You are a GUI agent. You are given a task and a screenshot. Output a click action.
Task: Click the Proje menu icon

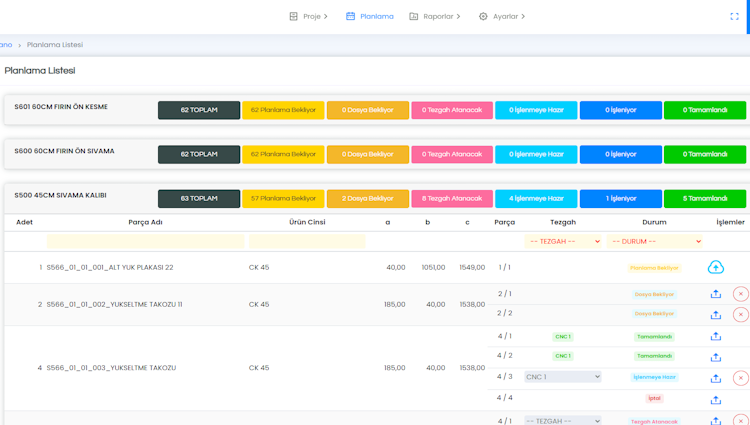point(293,16)
